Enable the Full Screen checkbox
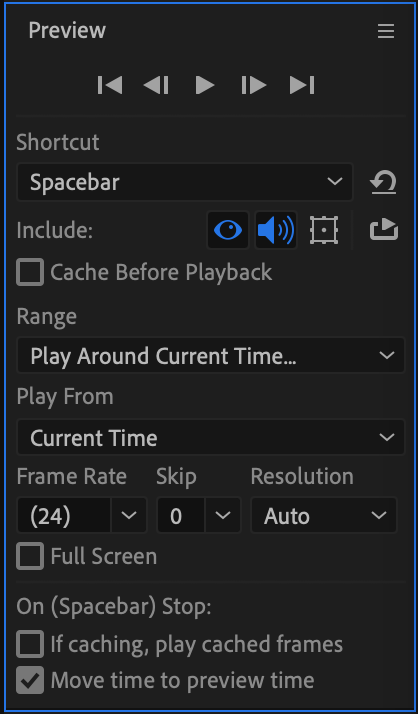This screenshot has height=714, width=418. click(30, 556)
